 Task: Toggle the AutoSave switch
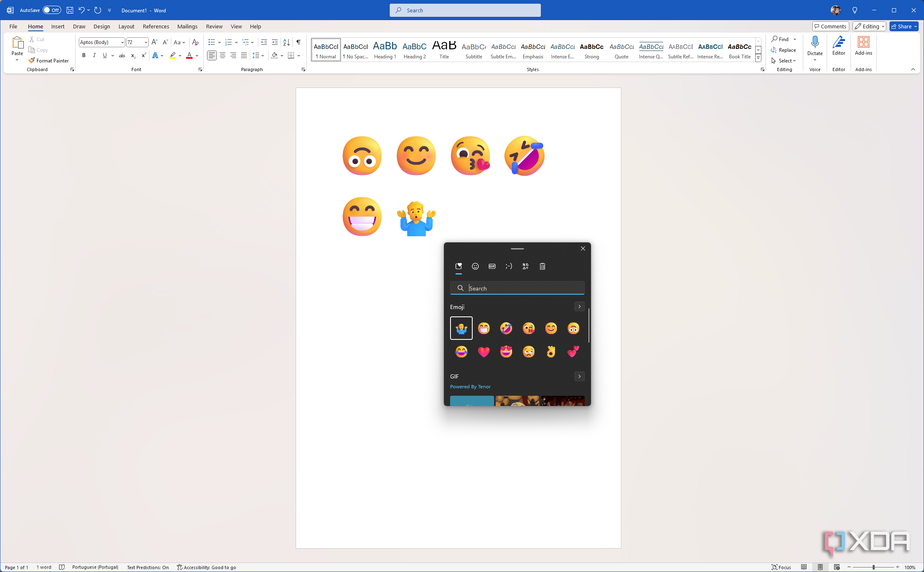pos(52,10)
